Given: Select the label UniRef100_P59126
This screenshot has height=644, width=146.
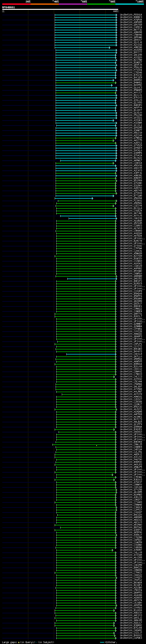Looking at the screenshot, I should click(x=131, y=67).
